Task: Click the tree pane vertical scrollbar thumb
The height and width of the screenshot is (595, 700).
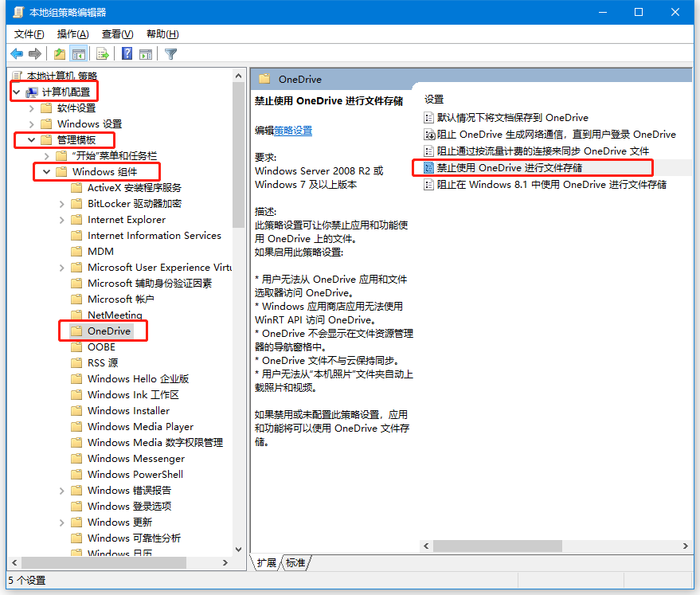Action: [238, 155]
